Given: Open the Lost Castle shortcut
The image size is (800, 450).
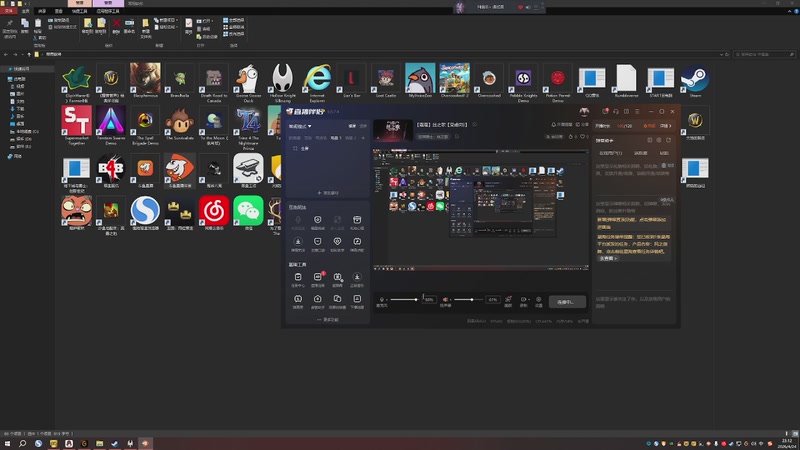Looking at the screenshot, I should tap(386, 81).
